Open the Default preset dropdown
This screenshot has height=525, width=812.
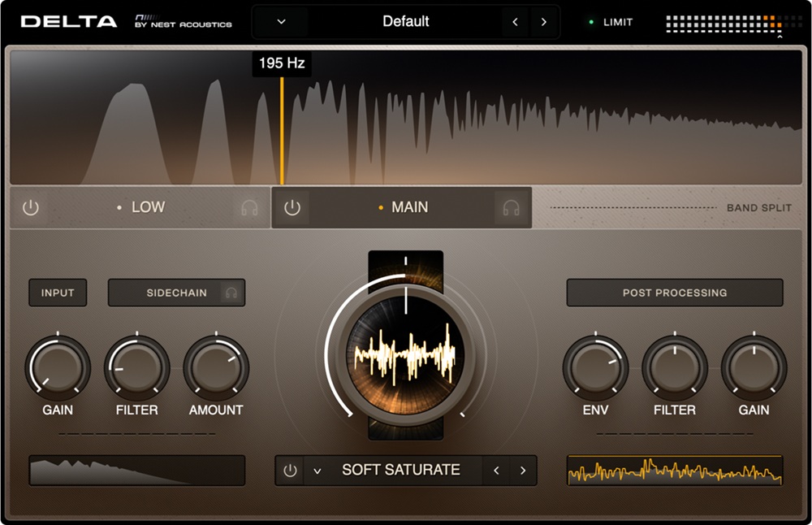[x=279, y=22]
